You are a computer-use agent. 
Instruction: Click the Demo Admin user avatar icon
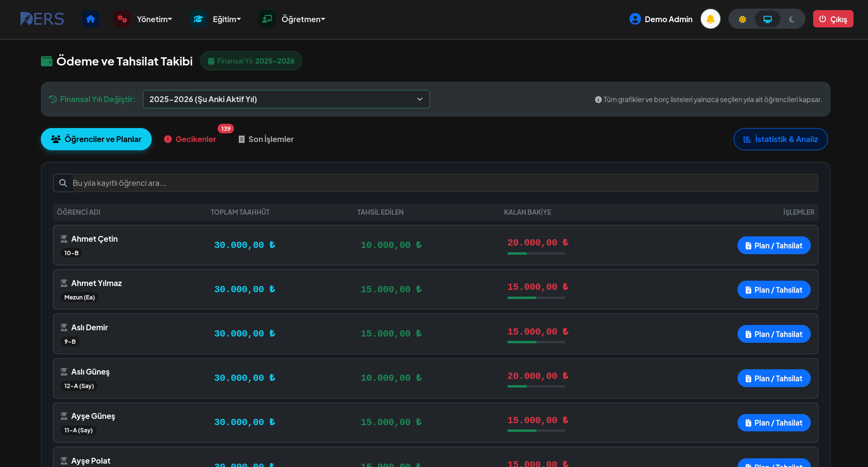[635, 19]
